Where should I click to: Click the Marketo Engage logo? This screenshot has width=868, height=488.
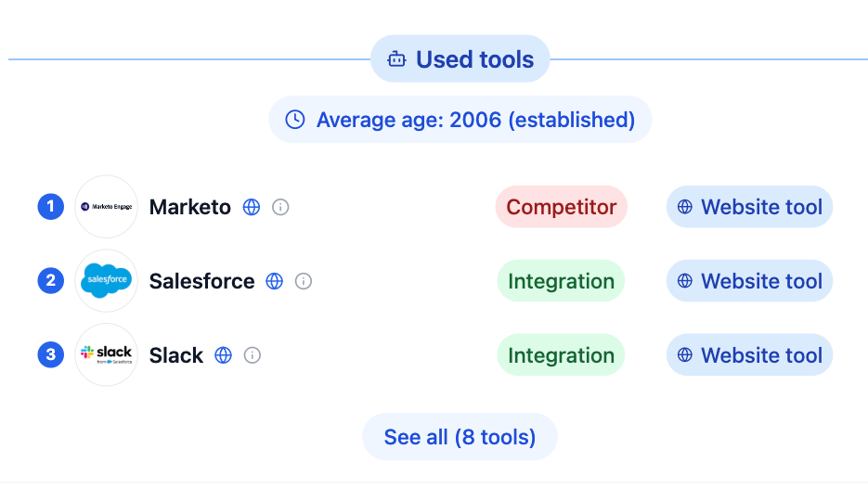click(x=106, y=207)
